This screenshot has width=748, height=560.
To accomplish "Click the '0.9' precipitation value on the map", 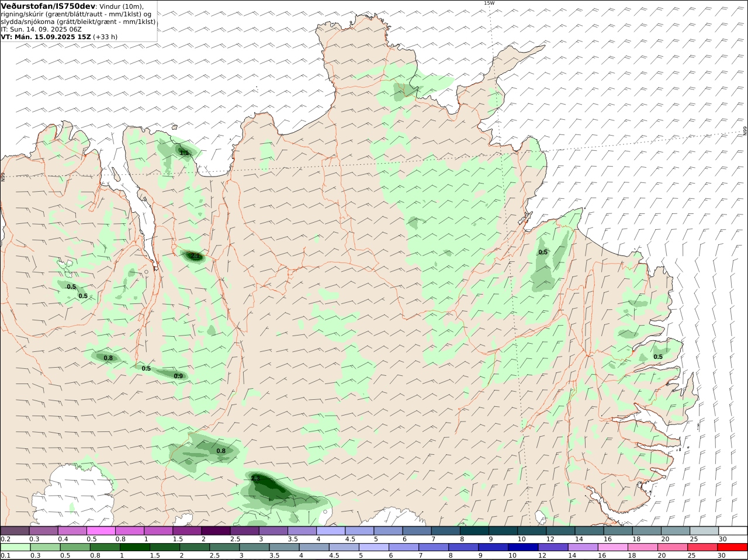I will coord(178,376).
